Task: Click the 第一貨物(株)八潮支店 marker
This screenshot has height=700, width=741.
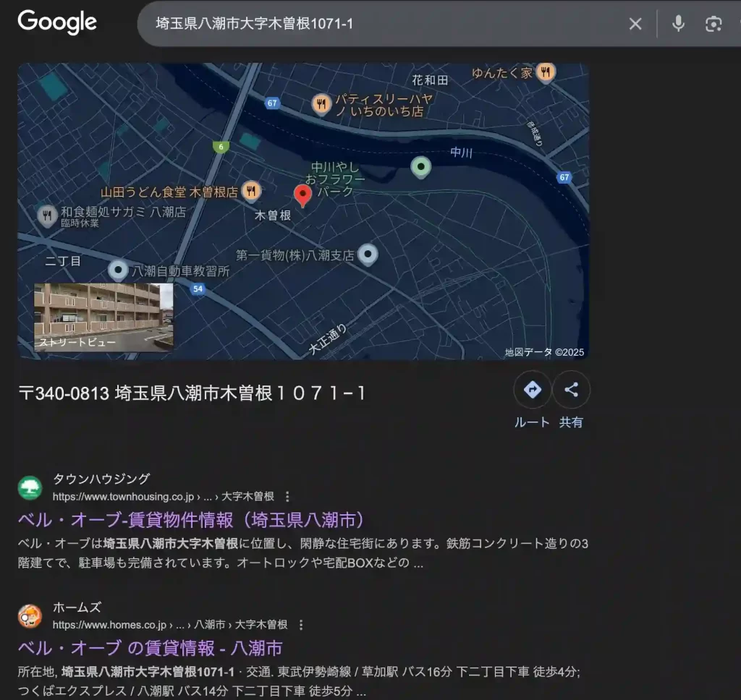Action: [368, 255]
